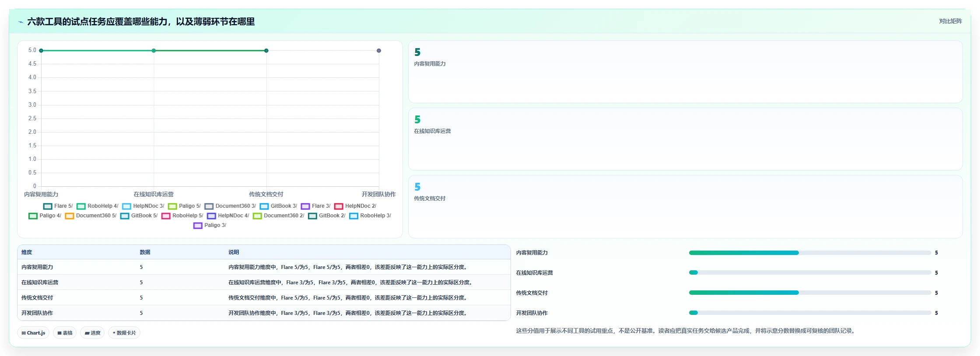Click the GitBook 5/ legend color box
Image resolution: width=980 pixels, height=356 pixels.
coord(125,216)
